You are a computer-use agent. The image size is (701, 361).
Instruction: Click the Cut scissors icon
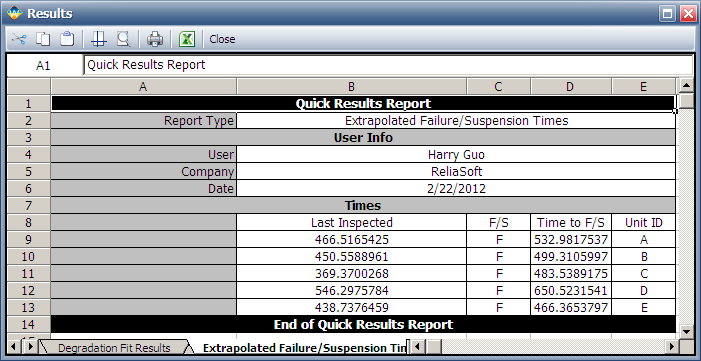point(19,39)
